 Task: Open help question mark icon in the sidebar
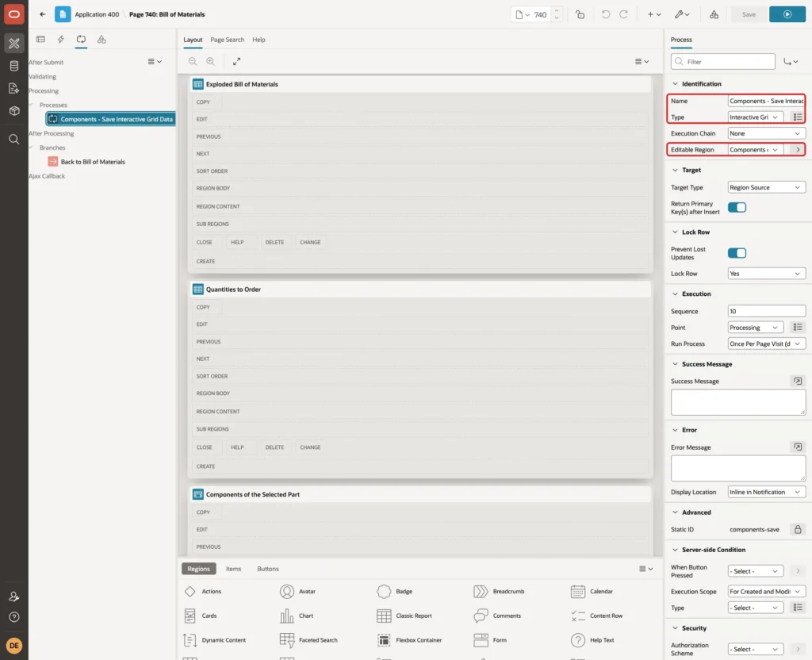[x=14, y=617]
